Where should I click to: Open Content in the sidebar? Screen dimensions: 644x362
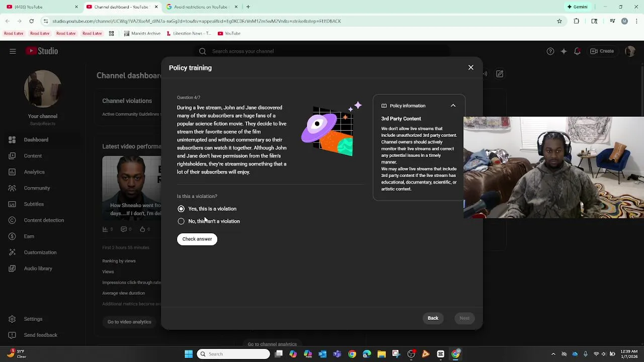click(x=43, y=156)
